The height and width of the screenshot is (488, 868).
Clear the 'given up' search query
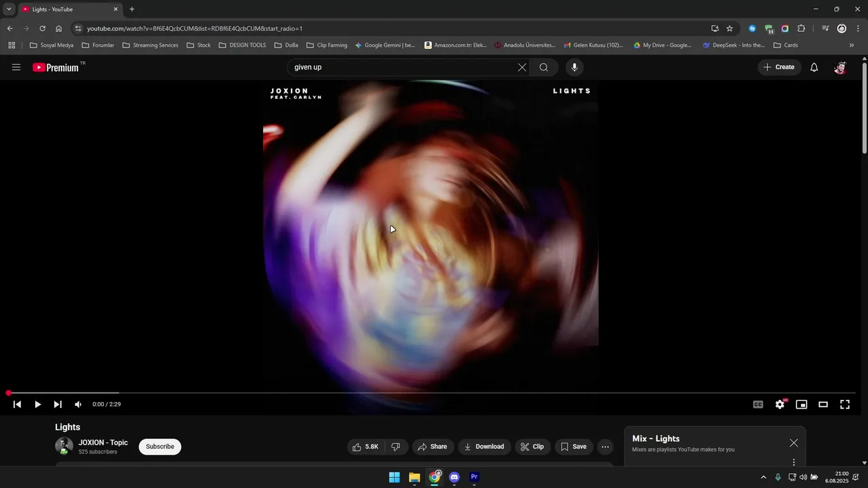click(x=522, y=67)
